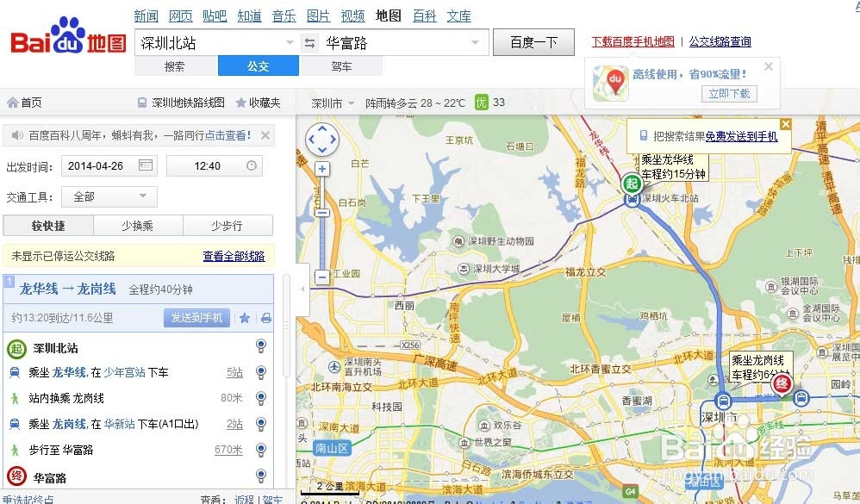Image resolution: width=860 pixels, height=504 pixels.
Task: Open the clock icon beside 12:40
Action: click(250, 165)
